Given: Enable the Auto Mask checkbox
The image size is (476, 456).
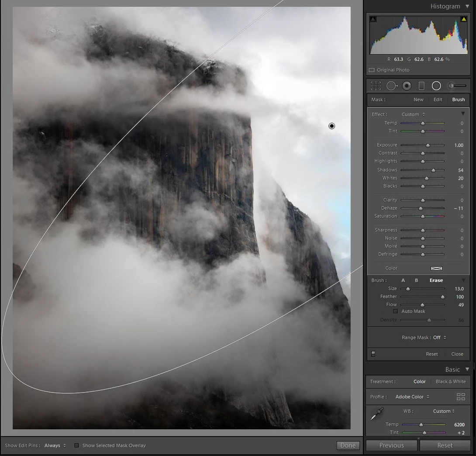Looking at the screenshot, I should click(395, 311).
